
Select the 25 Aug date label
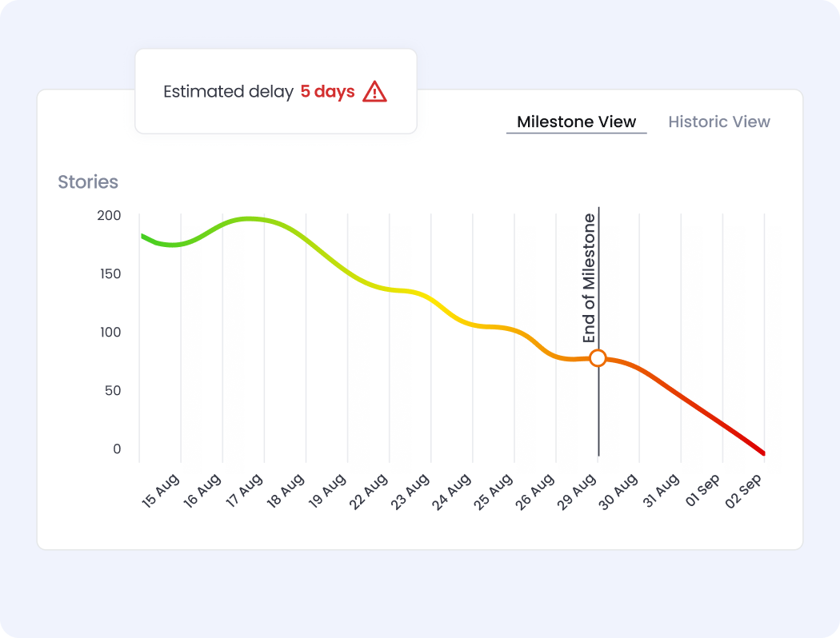(x=494, y=490)
